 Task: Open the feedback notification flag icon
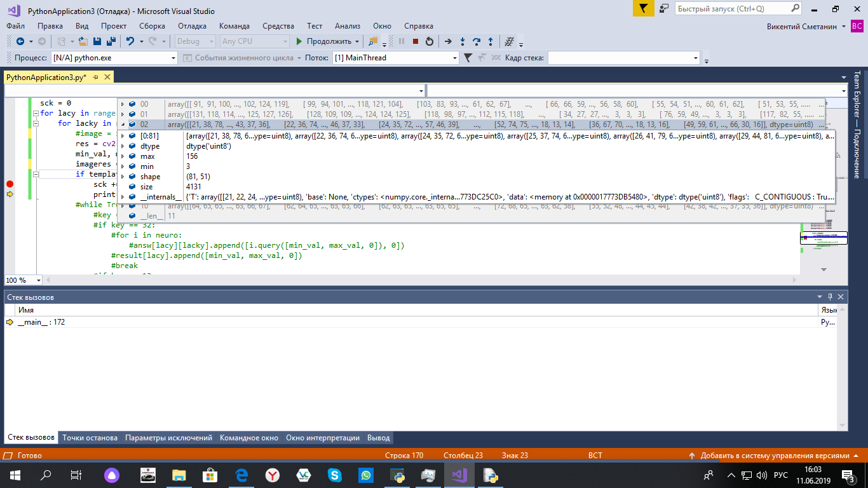644,9
